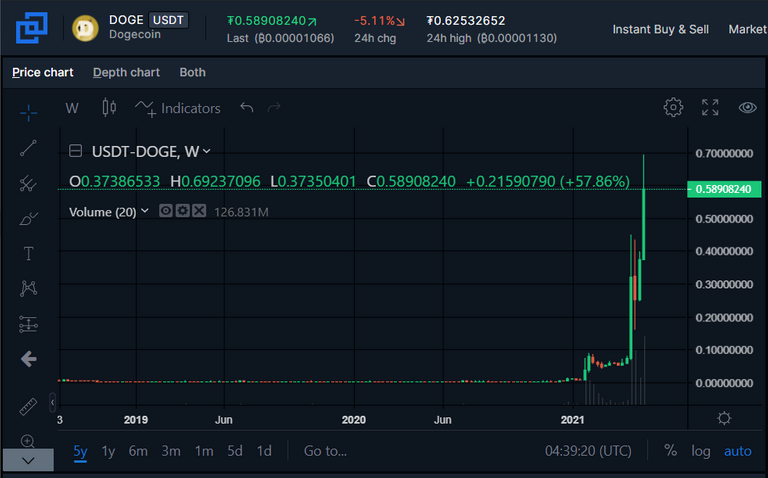Click the back arrow in left toolbar
The height and width of the screenshot is (478, 768).
28,359
